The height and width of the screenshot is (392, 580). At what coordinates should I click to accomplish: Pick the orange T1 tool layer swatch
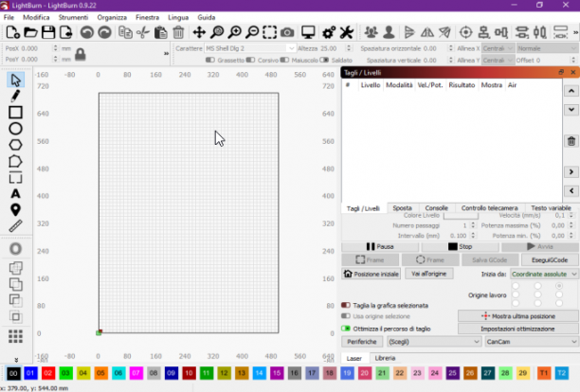543,373
